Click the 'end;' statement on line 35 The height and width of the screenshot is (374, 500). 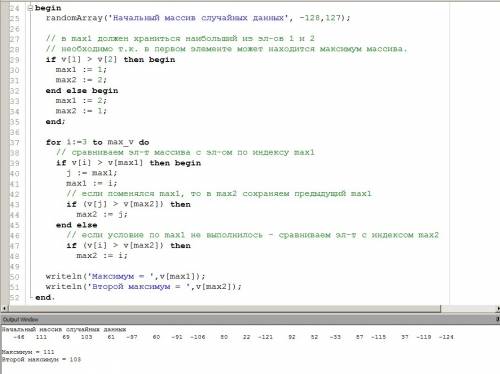coord(55,122)
